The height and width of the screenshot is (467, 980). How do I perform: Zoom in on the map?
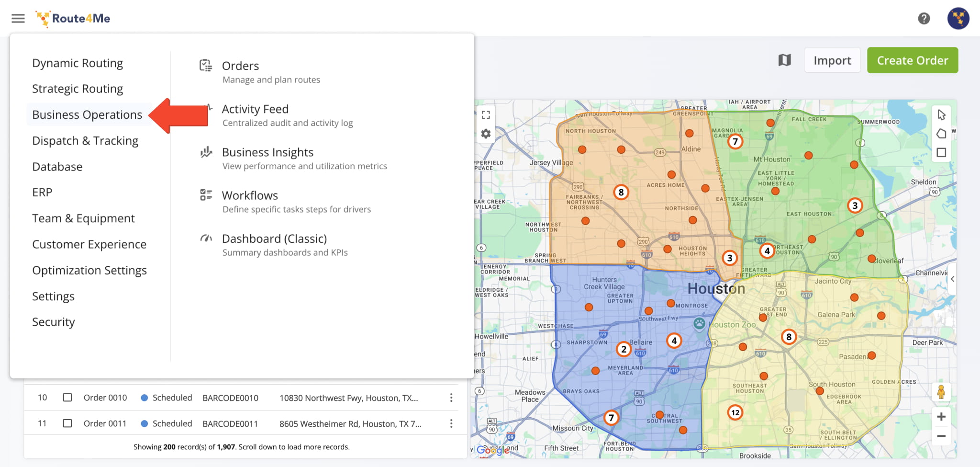pos(941,417)
